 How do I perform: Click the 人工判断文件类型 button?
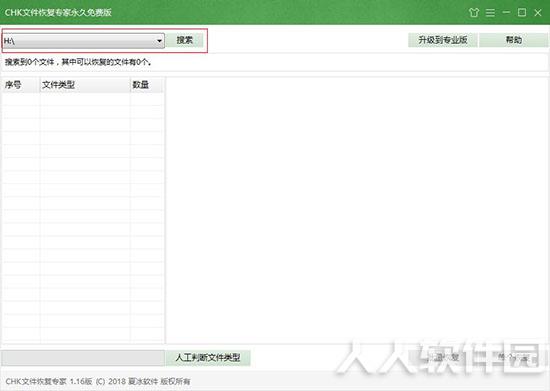tap(208, 358)
